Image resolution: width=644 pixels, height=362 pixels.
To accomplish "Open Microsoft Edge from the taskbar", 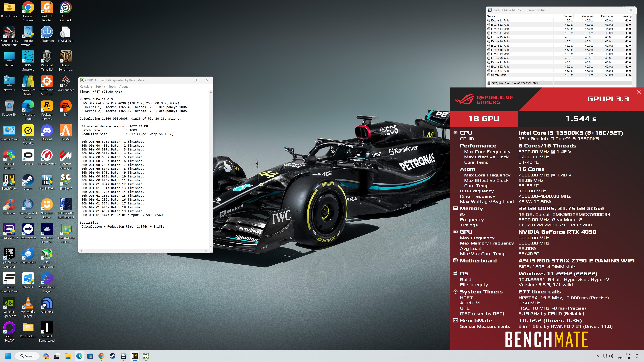I will (79, 356).
